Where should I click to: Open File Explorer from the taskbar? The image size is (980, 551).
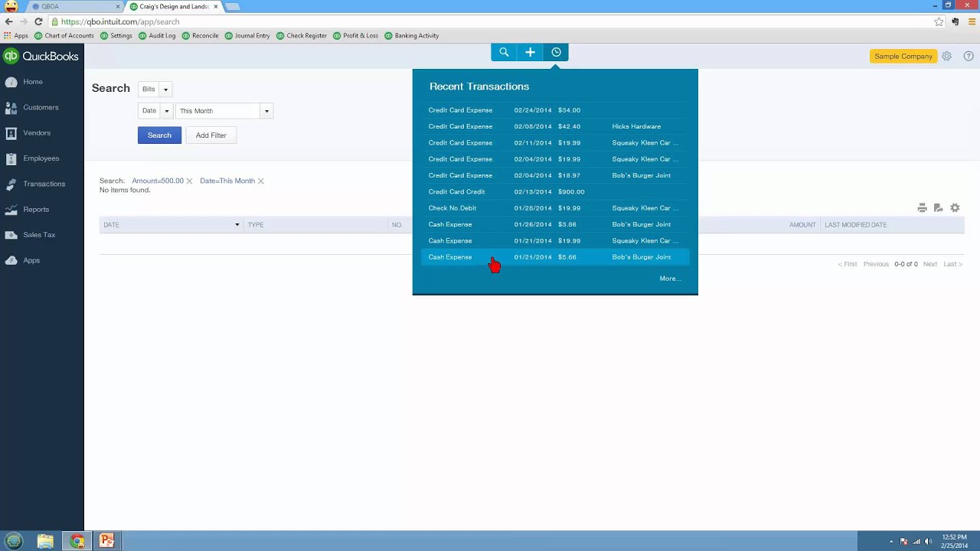coord(45,541)
